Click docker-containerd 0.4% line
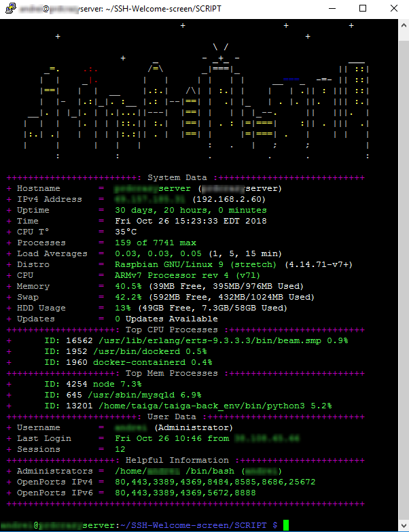 (128, 362)
